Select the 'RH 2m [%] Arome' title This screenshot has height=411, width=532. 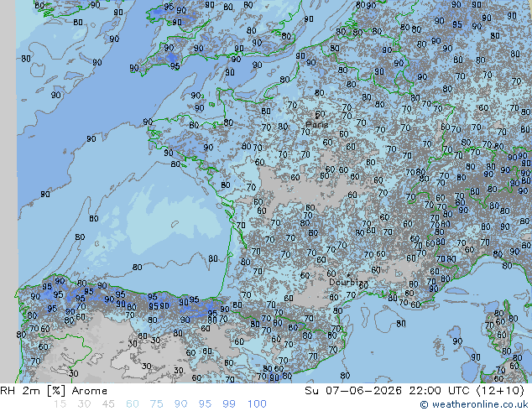coord(54,391)
